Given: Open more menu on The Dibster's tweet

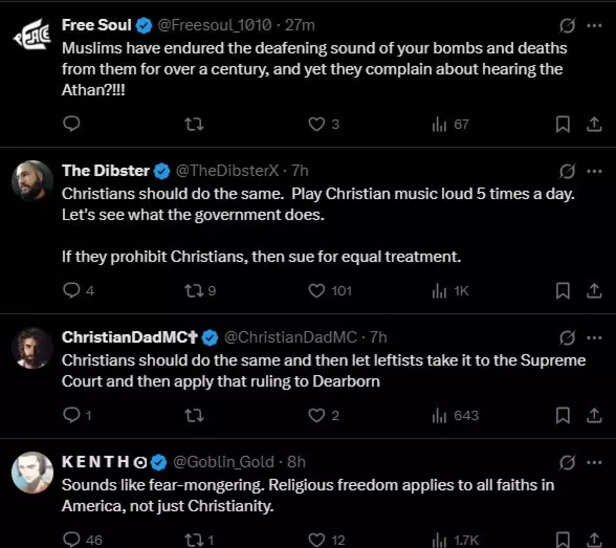Looking at the screenshot, I should pos(594,170).
